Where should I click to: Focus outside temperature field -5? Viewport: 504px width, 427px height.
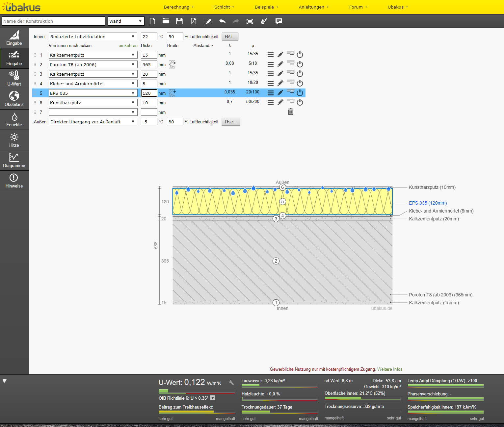click(x=149, y=122)
